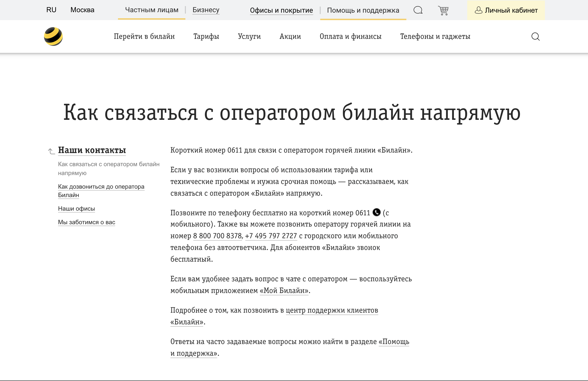The image size is (588, 381).
Task: Select the RU language label
Action: point(51,10)
